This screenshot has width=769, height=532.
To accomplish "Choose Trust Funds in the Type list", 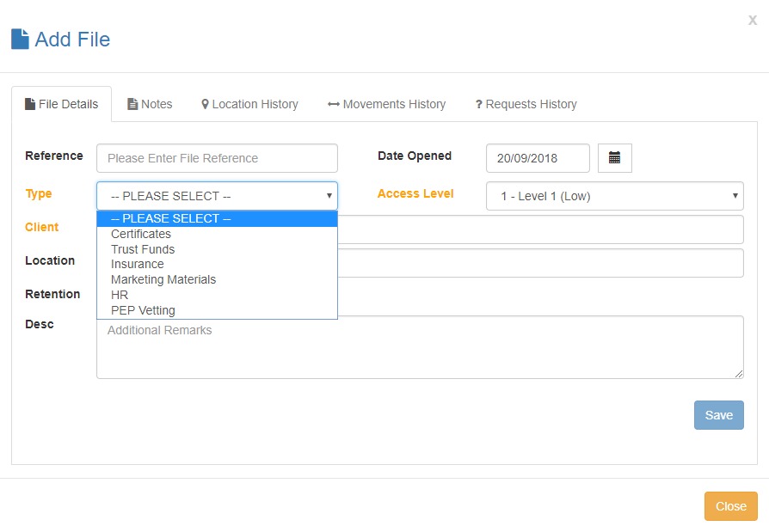I will click(143, 249).
